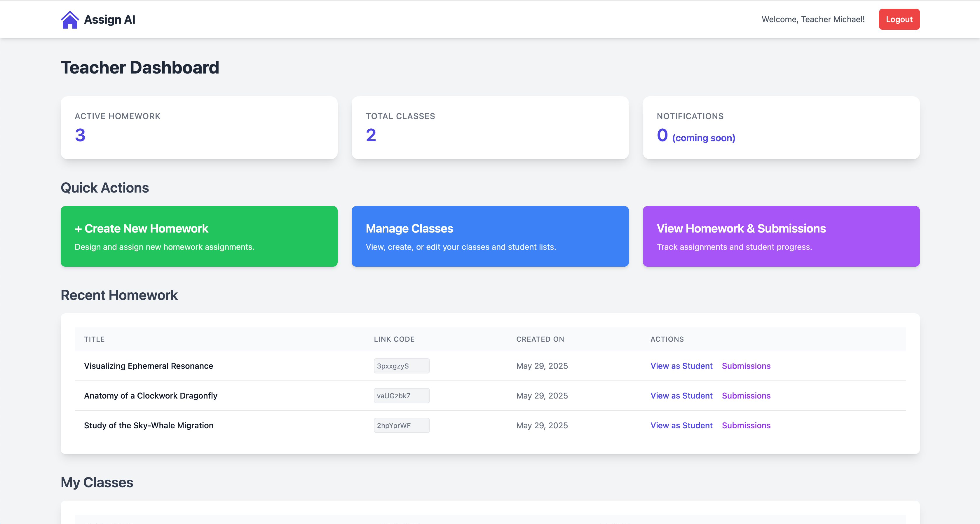Image resolution: width=980 pixels, height=524 pixels.
Task: Click the Total Classes stat card
Action: (x=490, y=128)
